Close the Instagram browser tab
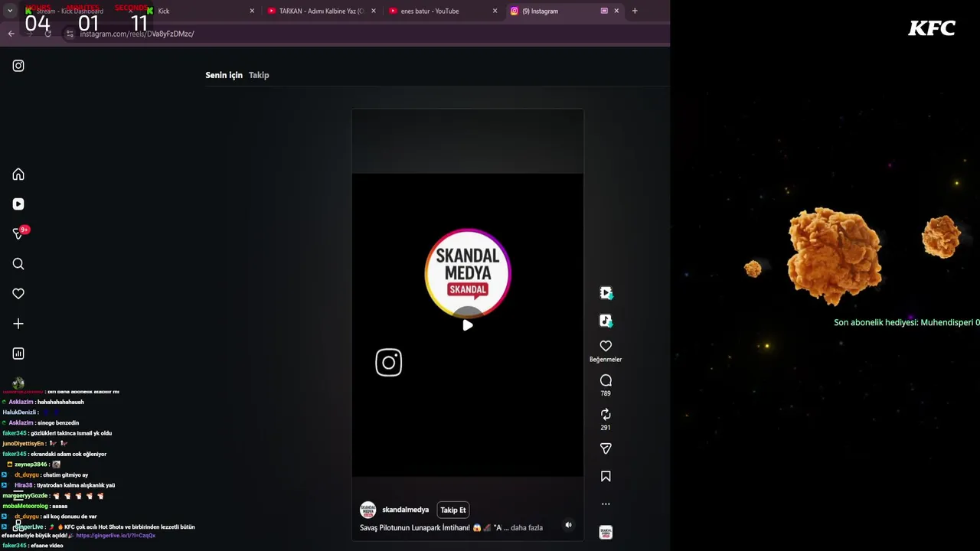 coord(616,11)
